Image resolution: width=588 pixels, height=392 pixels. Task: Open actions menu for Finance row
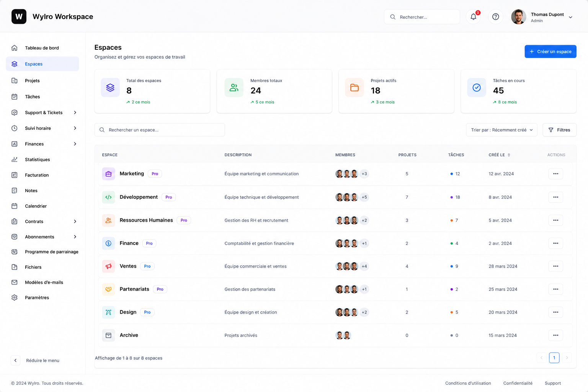click(555, 243)
